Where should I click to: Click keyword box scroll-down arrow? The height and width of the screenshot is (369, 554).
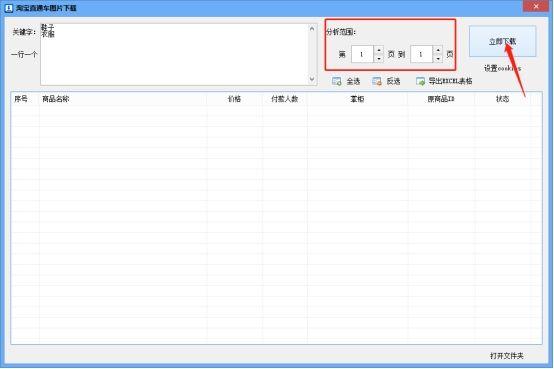coord(312,79)
